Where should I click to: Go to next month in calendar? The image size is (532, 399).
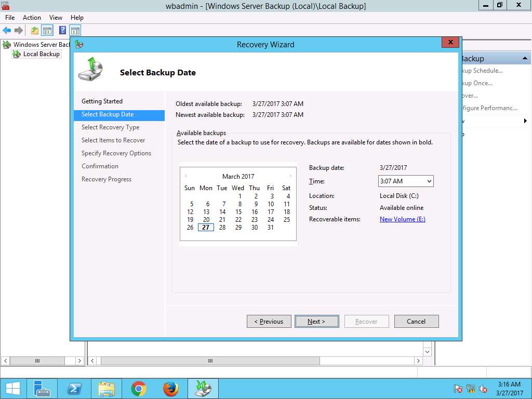pyautogui.click(x=291, y=176)
